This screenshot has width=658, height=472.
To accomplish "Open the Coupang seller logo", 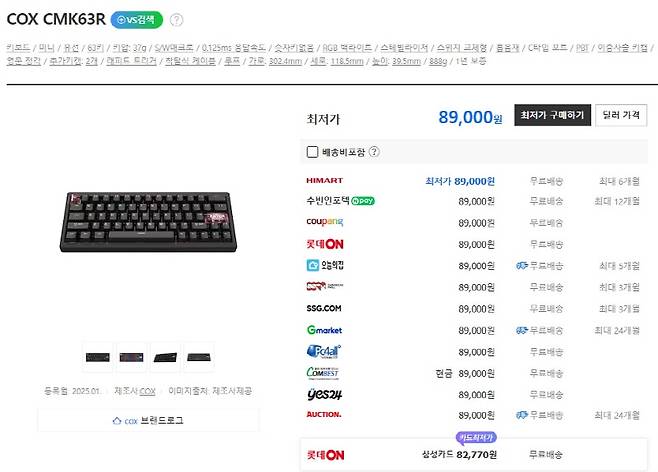I will click(x=324, y=222).
